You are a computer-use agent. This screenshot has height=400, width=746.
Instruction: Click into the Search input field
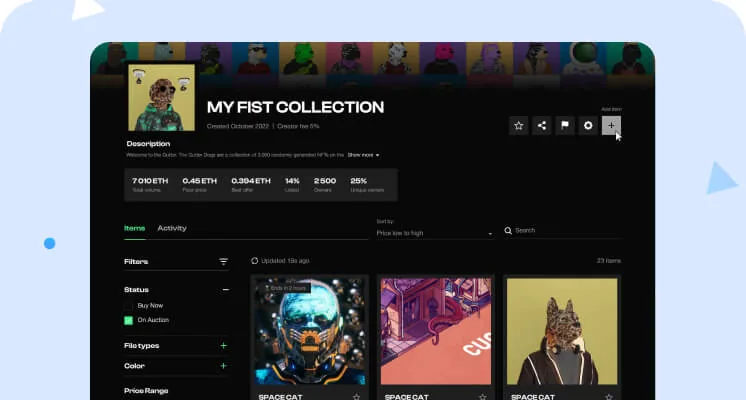pyautogui.click(x=568, y=231)
